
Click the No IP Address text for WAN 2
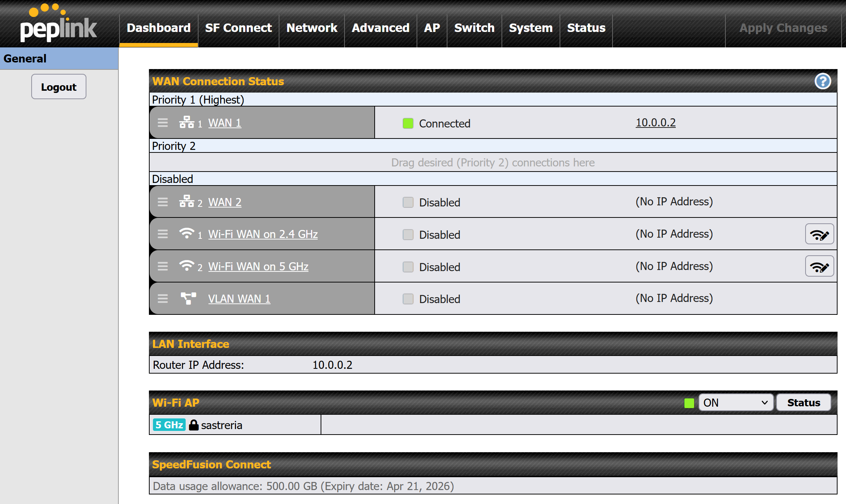(x=674, y=202)
